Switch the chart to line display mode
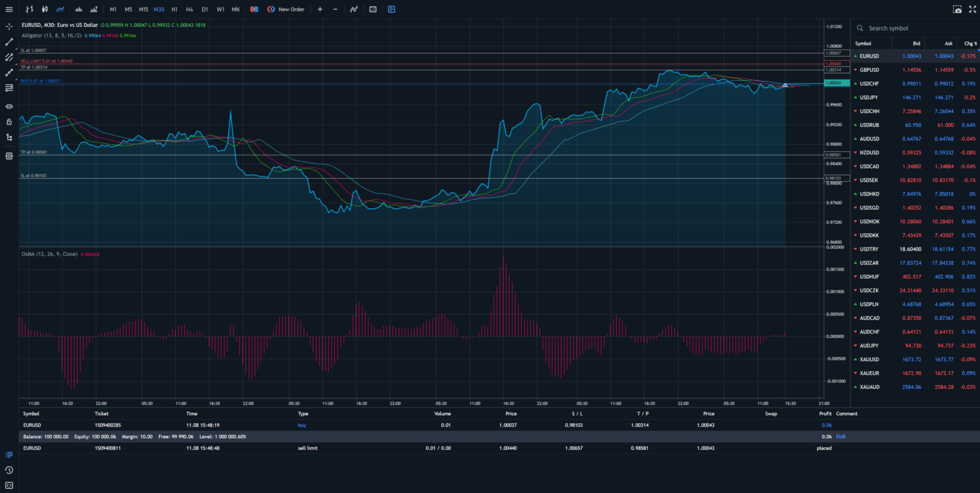The height and width of the screenshot is (493, 980). point(60,9)
